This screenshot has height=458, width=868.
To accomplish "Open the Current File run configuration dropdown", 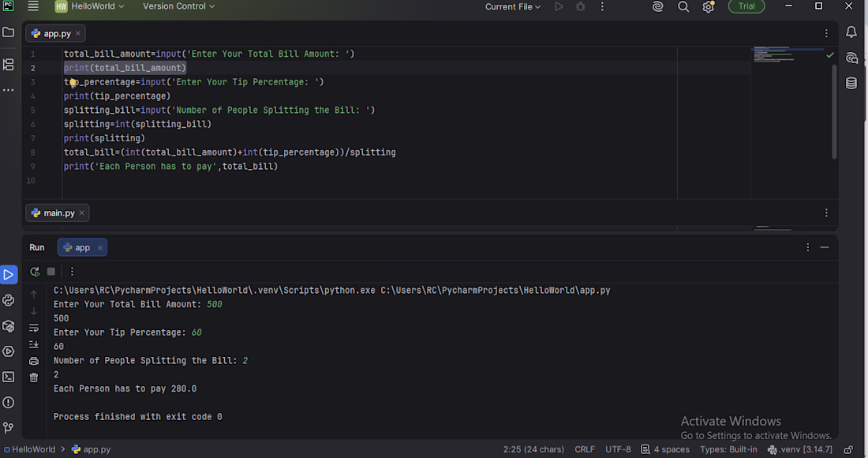I will click(x=513, y=6).
